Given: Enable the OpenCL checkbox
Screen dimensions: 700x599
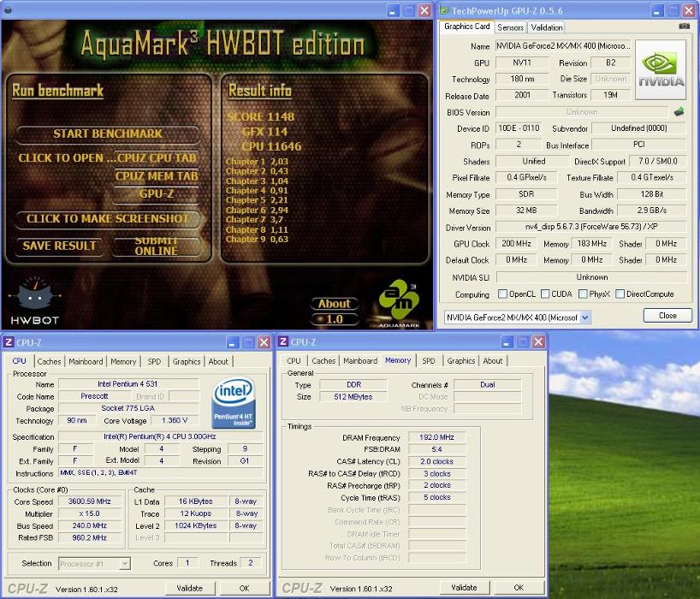Looking at the screenshot, I should (502, 294).
